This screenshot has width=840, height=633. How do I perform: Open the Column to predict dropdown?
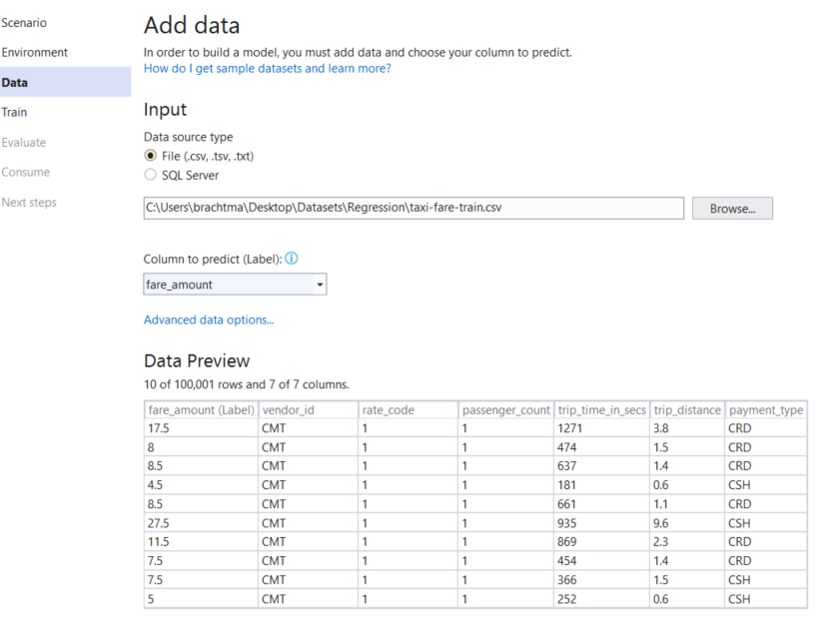(318, 284)
